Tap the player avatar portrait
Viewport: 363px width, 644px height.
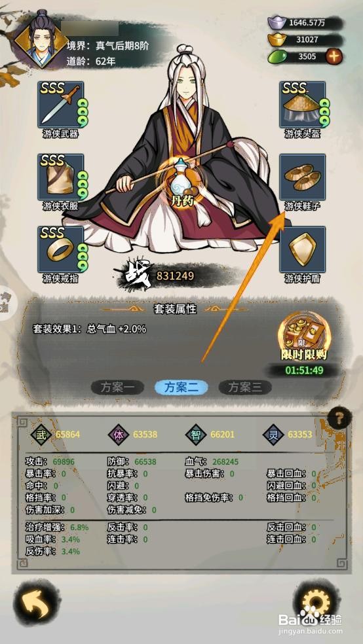pyautogui.click(x=41, y=39)
